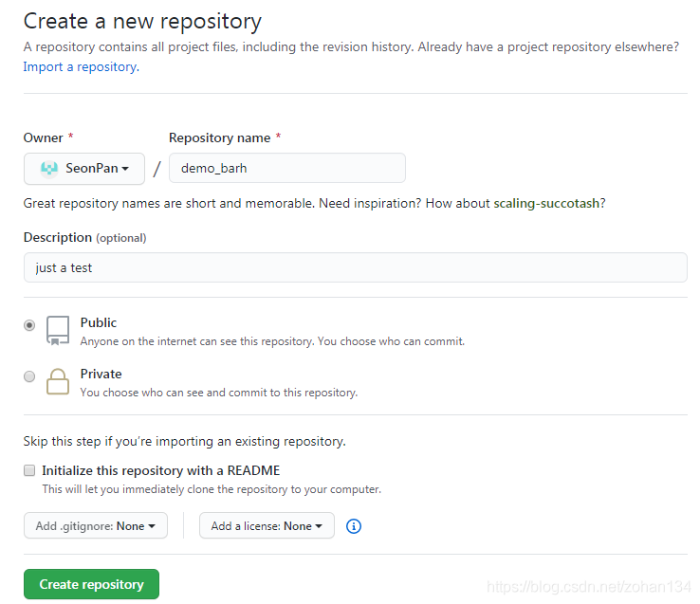This screenshot has width=700, height=604.
Task: Enable Initialize this repository with a README
Action: coord(29,470)
